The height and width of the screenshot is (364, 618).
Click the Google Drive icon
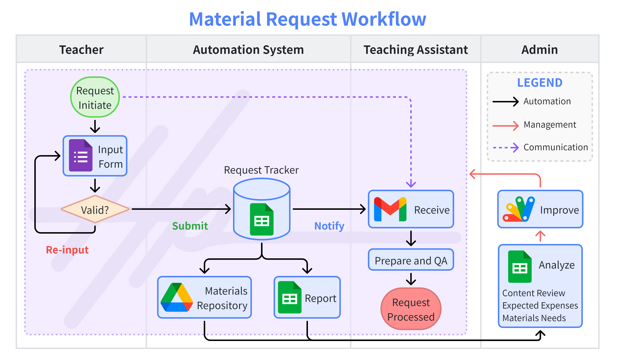[x=176, y=297]
